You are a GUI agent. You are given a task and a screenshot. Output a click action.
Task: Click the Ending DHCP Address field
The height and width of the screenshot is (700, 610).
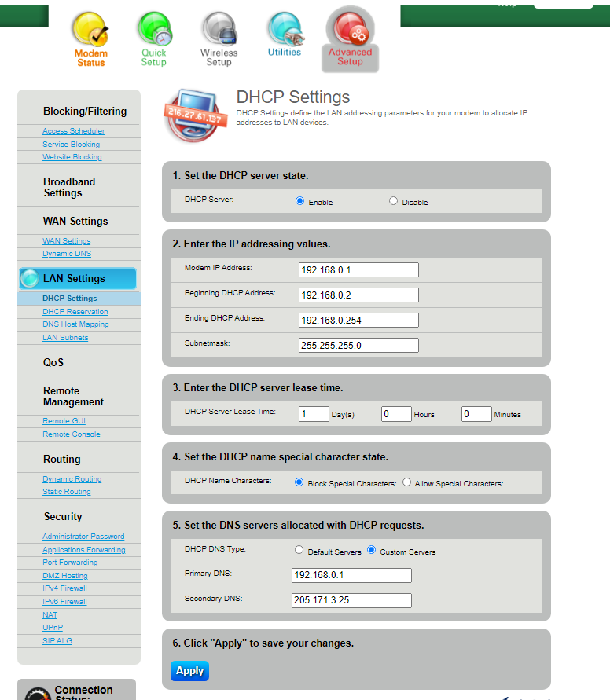pos(358,320)
